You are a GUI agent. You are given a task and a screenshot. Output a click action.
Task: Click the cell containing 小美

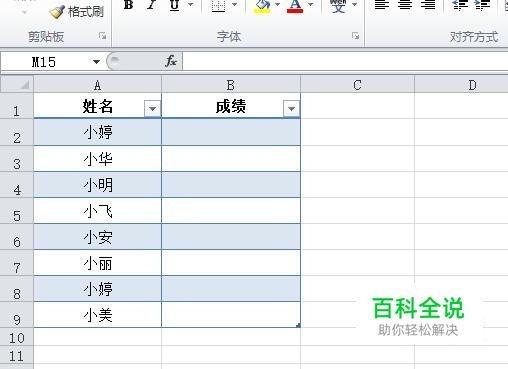(97, 315)
